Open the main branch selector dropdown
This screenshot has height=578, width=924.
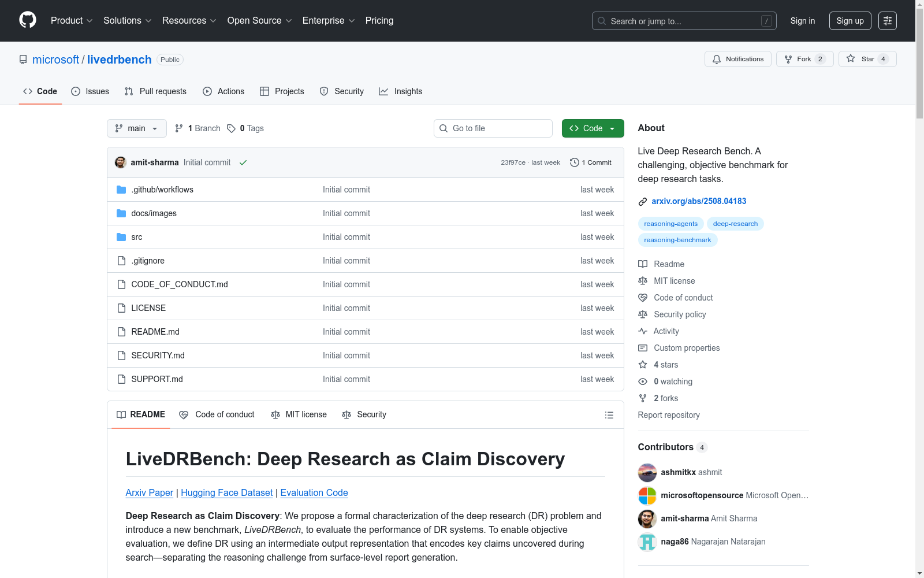pos(137,128)
